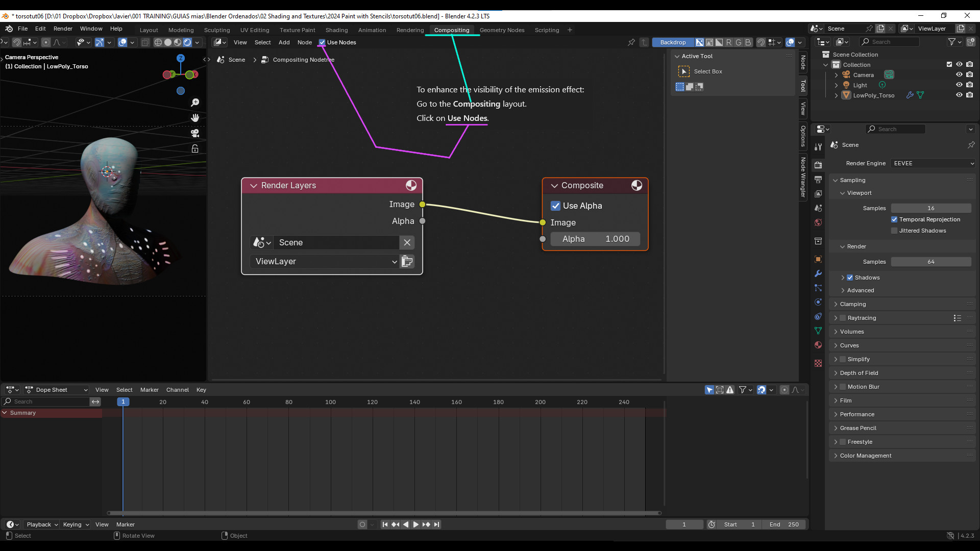The image size is (980, 551).
Task: Hide LowPoly_Torso with its eye icon
Action: coord(959,95)
